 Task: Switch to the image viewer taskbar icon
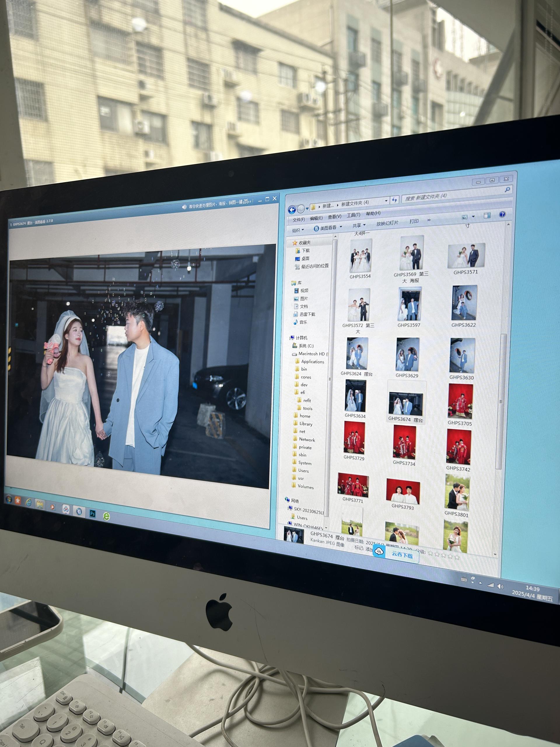point(79,511)
